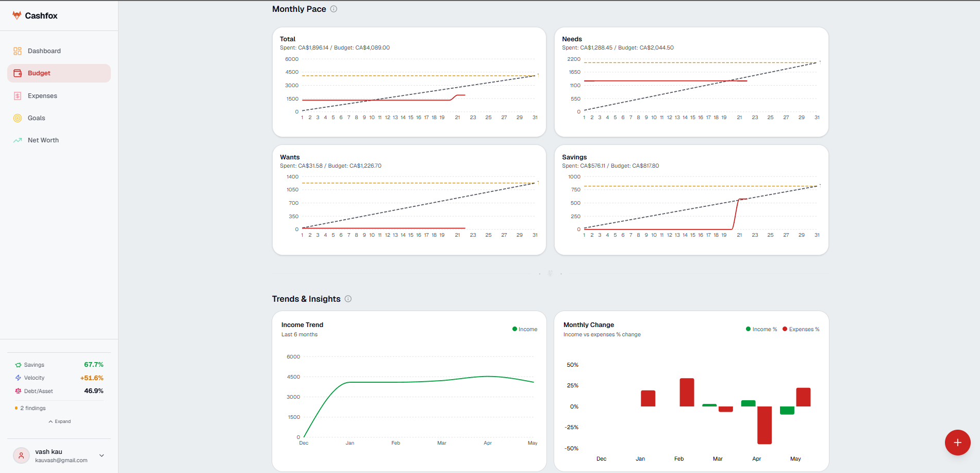
Task: Click the Income vs expenses % change subtitle
Action: click(602, 335)
